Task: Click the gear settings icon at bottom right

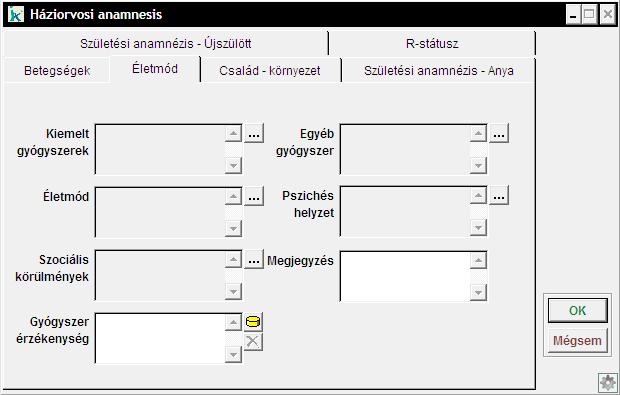Action: (x=608, y=382)
